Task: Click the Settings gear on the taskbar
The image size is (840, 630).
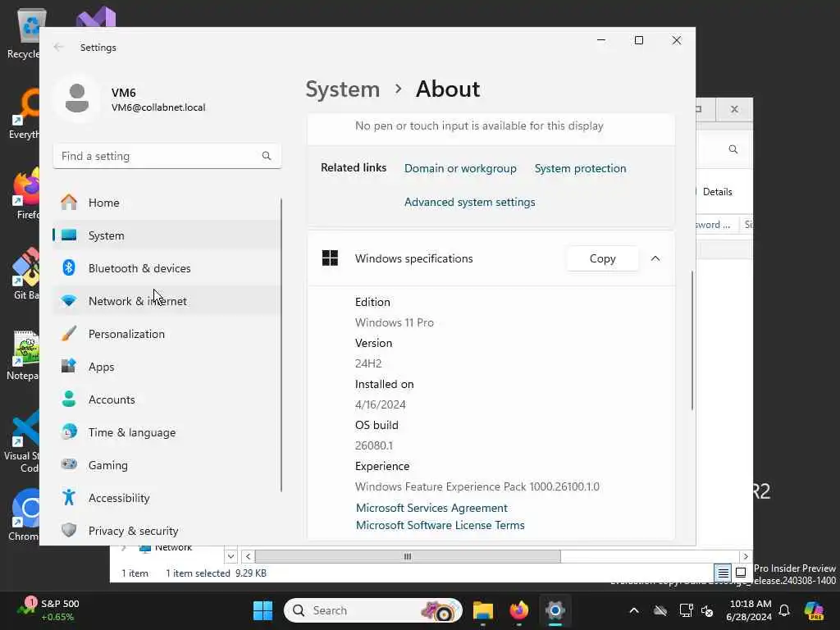Action: [555, 610]
